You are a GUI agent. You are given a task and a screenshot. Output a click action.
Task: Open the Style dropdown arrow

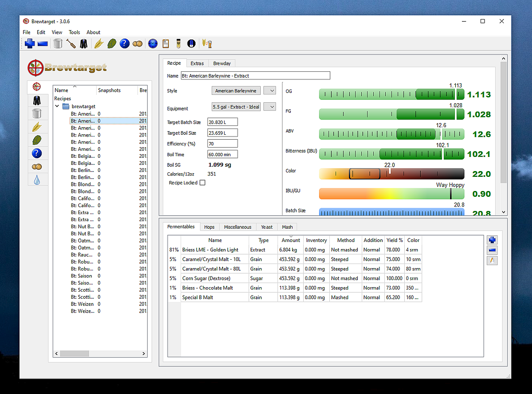(x=270, y=90)
